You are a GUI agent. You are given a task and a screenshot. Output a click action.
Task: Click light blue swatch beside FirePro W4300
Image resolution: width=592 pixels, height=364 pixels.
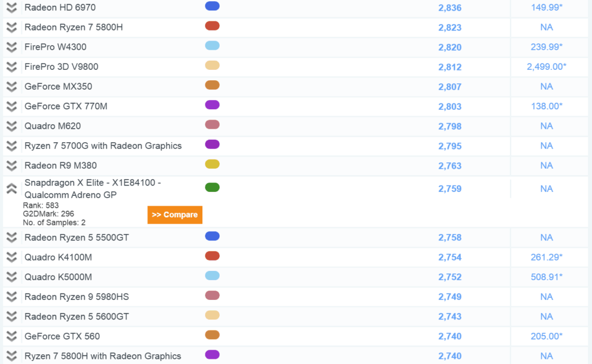point(212,46)
